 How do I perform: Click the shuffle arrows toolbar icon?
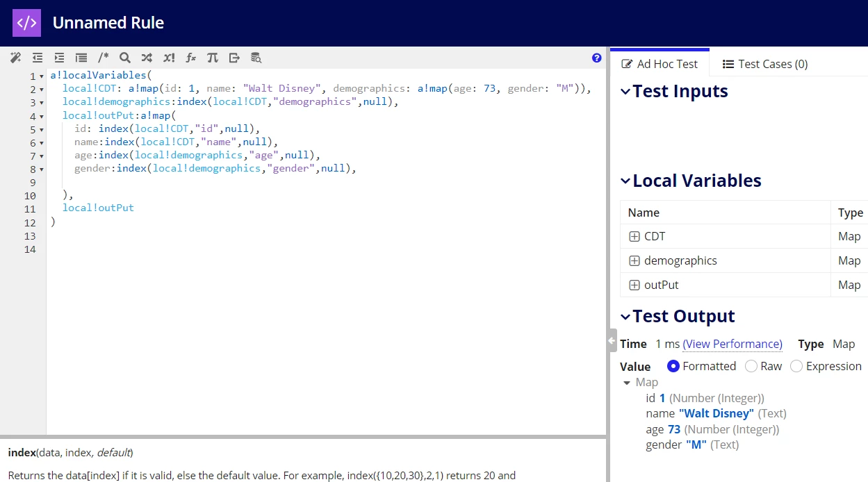pos(147,58)
